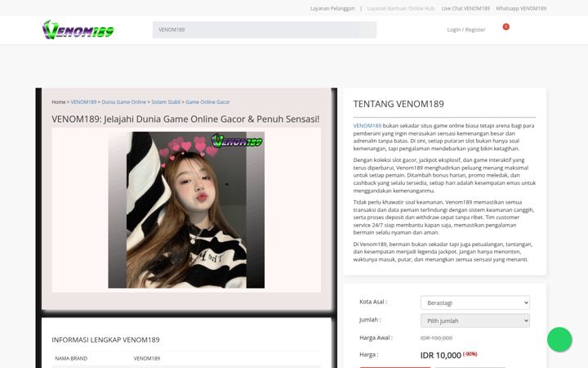The height and width of the screenshot is (368, 588).
Task: Open VENOM189 breadcrumb link
Action: point(83,101)
